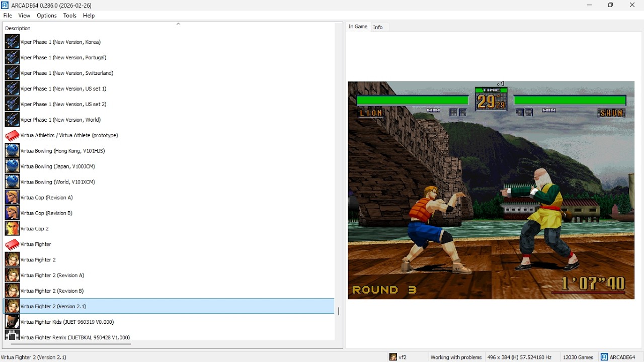Screen dimensions: 644x362
Task: Click the '12030 Games' status bar count
Action: click(x=578, y=357)
